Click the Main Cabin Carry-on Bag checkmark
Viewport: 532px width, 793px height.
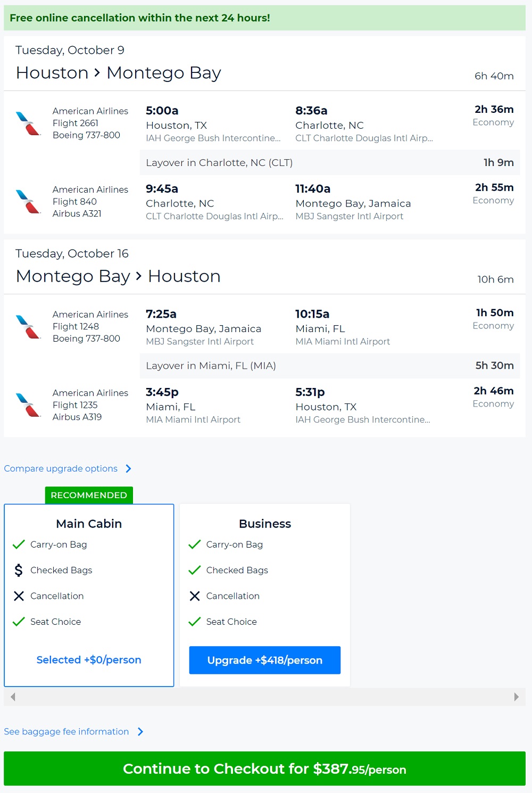coord(19,544)
